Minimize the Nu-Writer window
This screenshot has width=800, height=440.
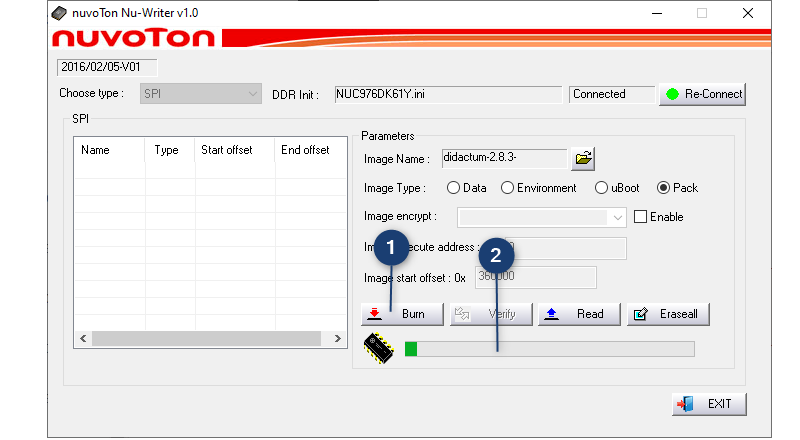[657, 13]
